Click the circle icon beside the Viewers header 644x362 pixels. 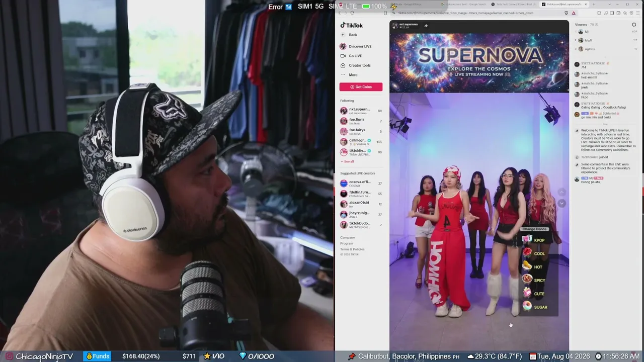pos(634,25)
